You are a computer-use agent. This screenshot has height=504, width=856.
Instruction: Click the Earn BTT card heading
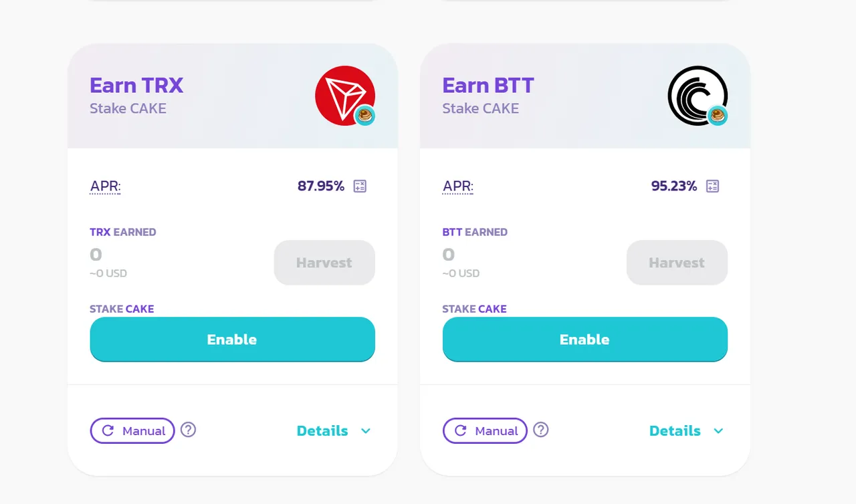[488, 86]
